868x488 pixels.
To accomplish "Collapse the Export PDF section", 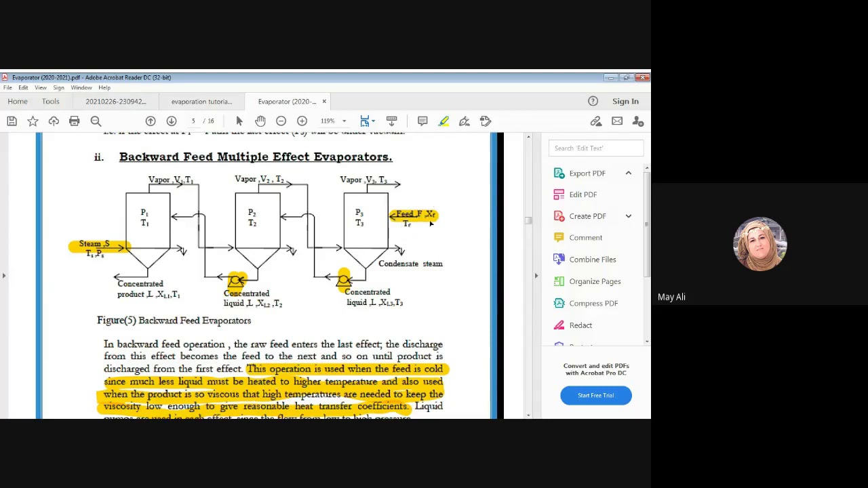I will pyautogui.click(x=629, y=174).
